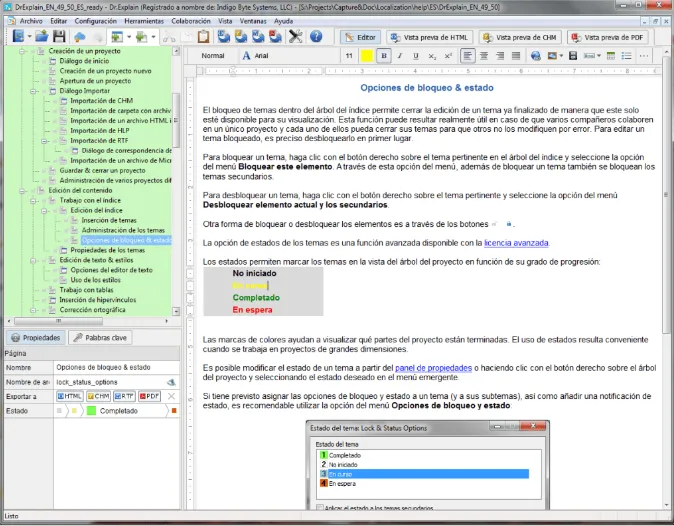Insert a table from the formatting toolbar
The height and width of the screenshot is (526, 674).
click(x=610, y=56)
